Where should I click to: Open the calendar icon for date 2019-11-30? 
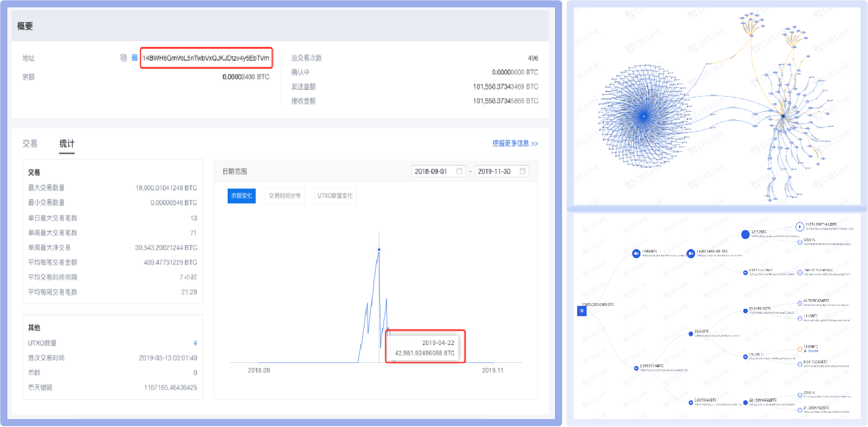pos(524,171)
